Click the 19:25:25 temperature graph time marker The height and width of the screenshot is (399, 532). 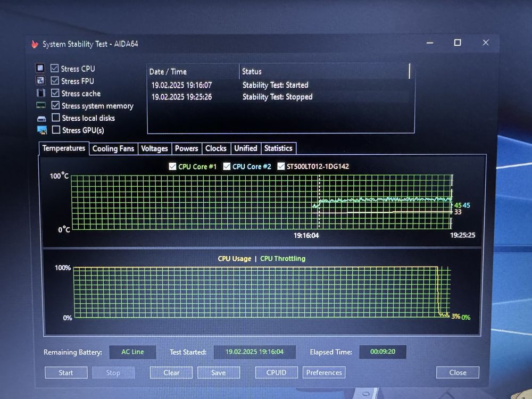(462, 235)
